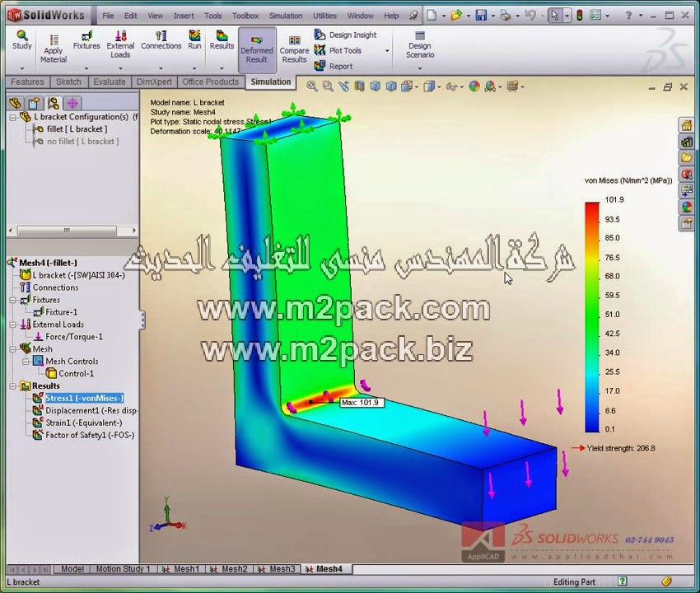Open the dropdown under Connections

[x=161, y=68]
